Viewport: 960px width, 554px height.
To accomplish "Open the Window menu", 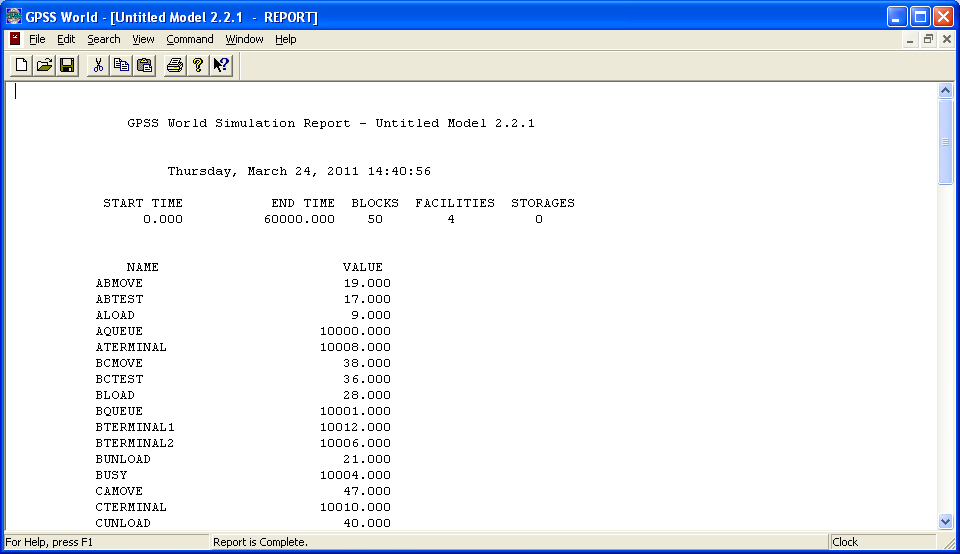I will point(244,39).
